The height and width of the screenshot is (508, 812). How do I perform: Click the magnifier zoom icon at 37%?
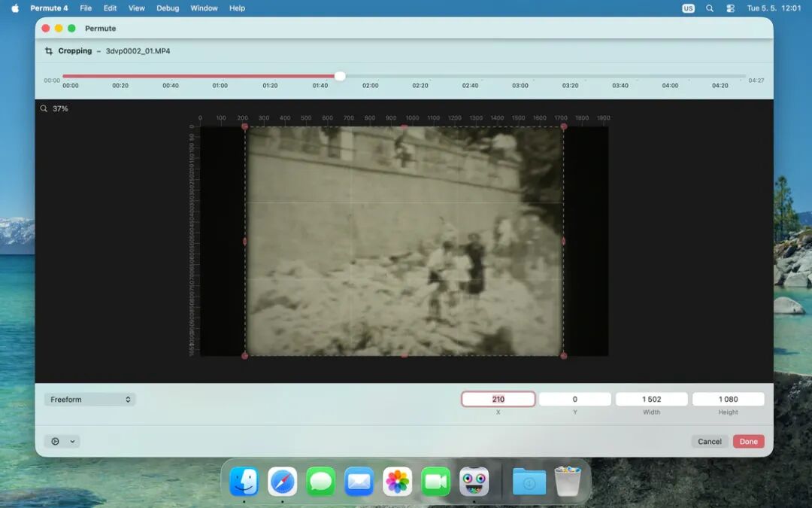click(x=44, y=108)
